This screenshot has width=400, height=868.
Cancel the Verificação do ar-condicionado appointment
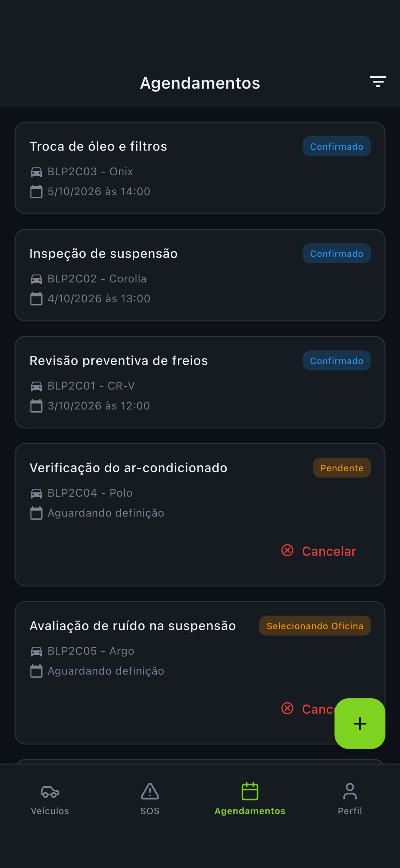pyautogui.click(x=319, y=551)
